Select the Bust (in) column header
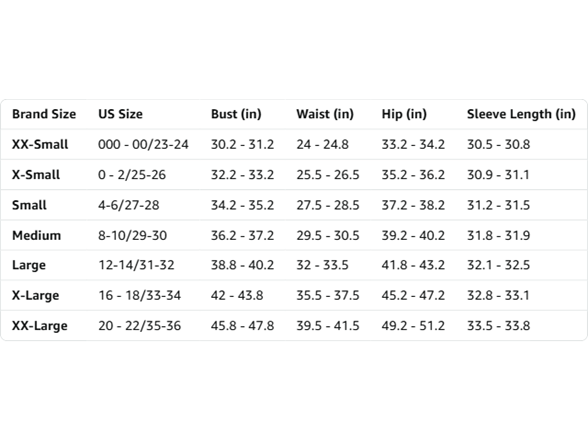 coord(236,114)
